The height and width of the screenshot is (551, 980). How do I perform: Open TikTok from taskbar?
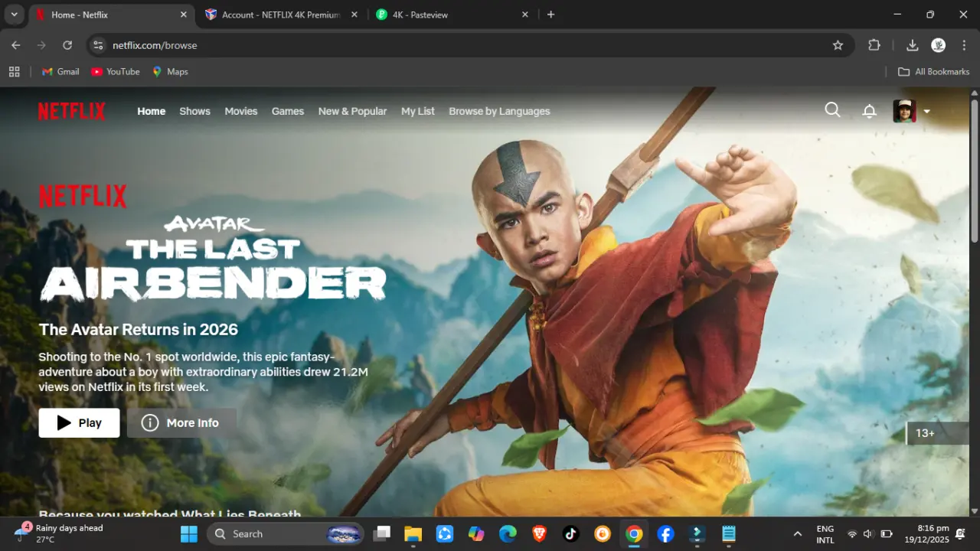[570, 533]
